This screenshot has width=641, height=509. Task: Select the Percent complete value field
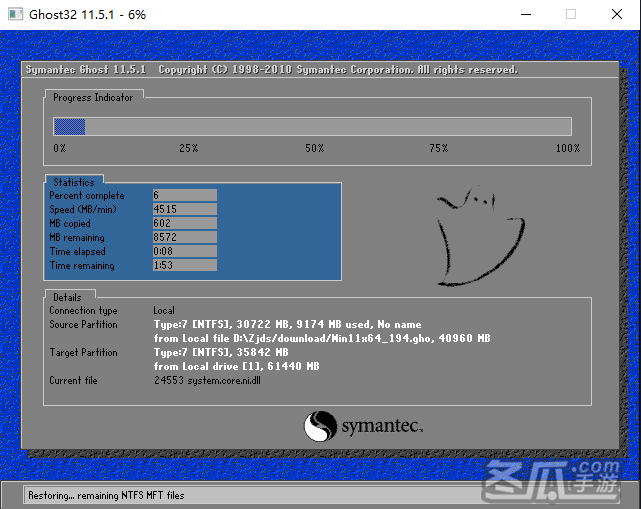pos(184,196)
